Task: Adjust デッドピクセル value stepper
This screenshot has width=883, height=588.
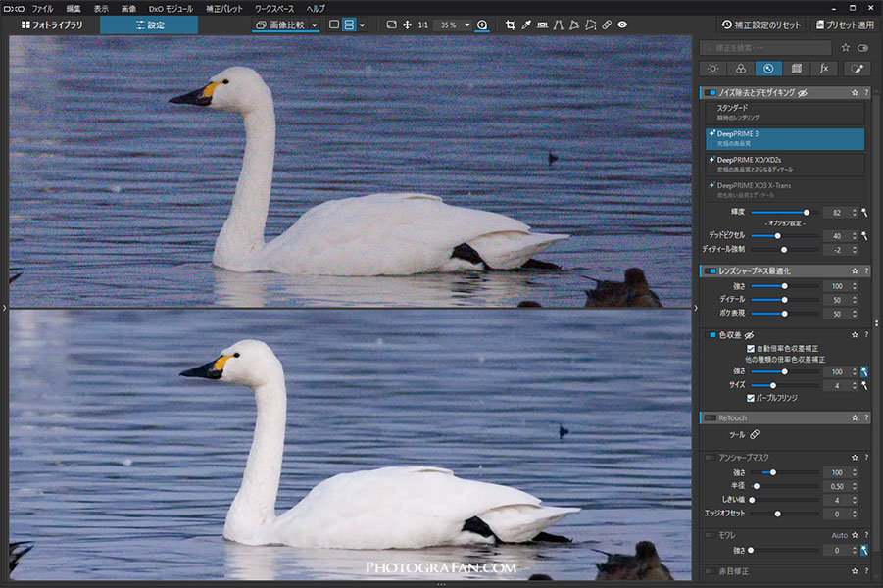Action: click(855, 236)
